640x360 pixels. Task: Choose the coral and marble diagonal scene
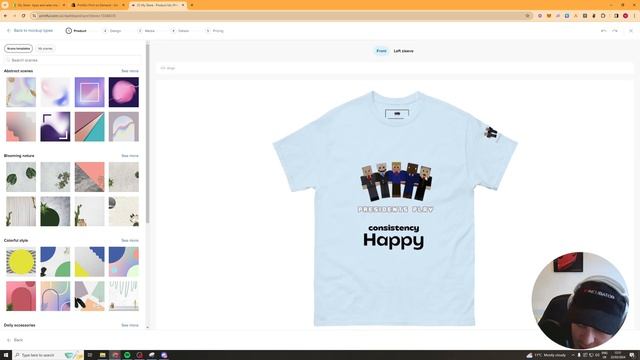pyautogui.click(x=89, y=177)
